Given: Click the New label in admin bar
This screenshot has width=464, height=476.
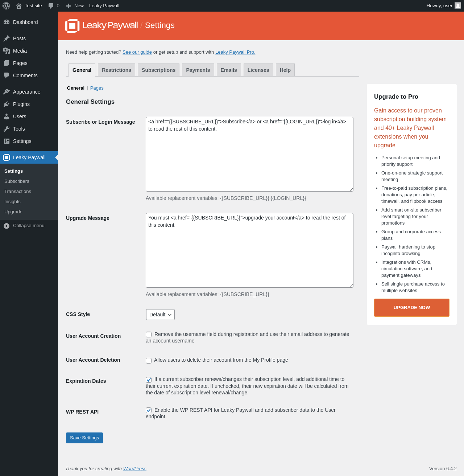Looking at the screenshot, I should pyautogui.click(x=79, y=6).
